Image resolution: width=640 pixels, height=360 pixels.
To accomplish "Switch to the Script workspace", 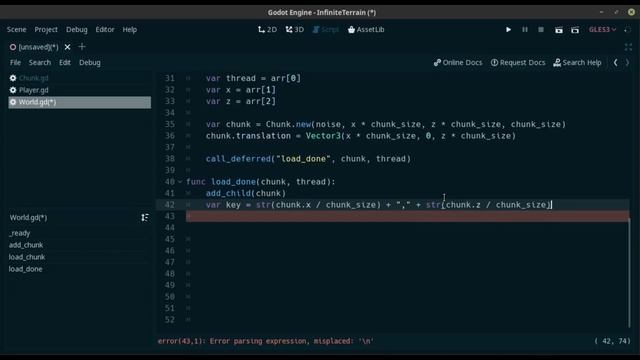I will 326,29.
